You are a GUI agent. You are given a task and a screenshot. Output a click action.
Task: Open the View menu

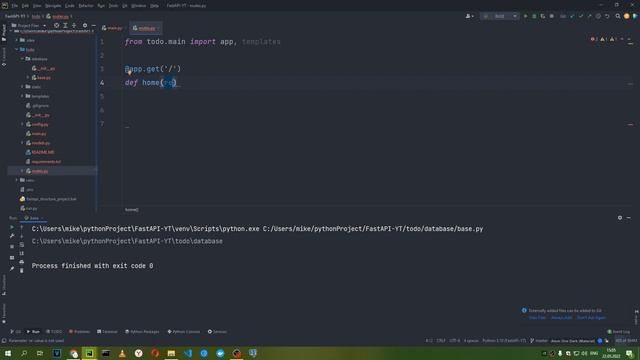click(x=37, y=6)
